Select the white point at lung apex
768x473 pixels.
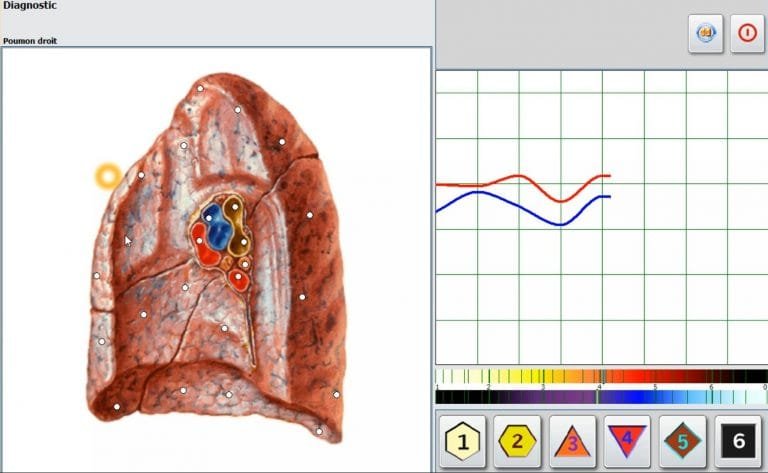point(200,88)
